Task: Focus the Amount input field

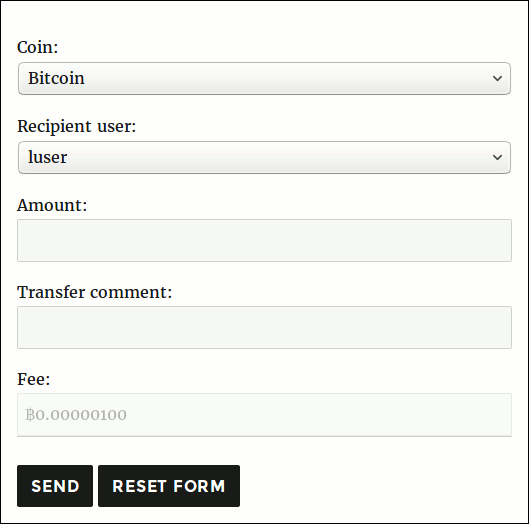Action: pos(264,240)
